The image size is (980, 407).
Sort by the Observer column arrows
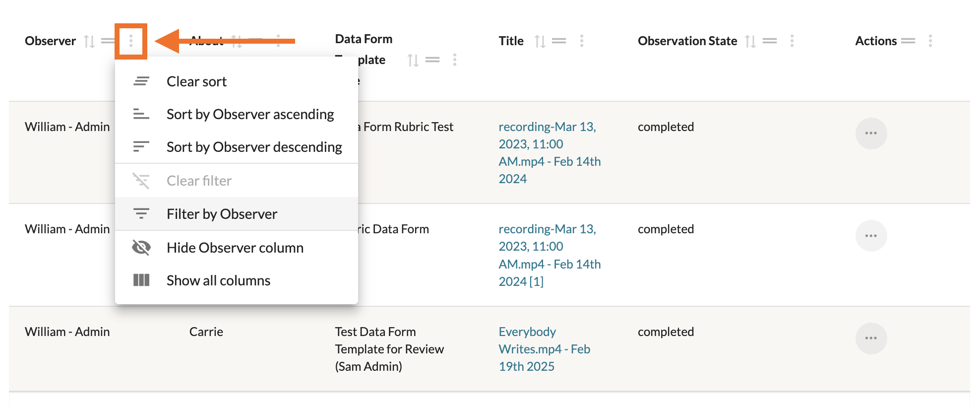coord(89,41)
